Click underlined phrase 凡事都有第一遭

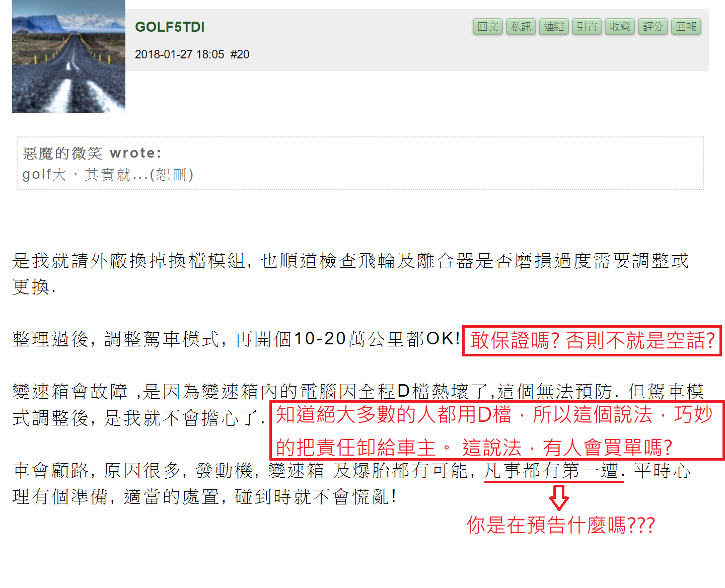552,471
